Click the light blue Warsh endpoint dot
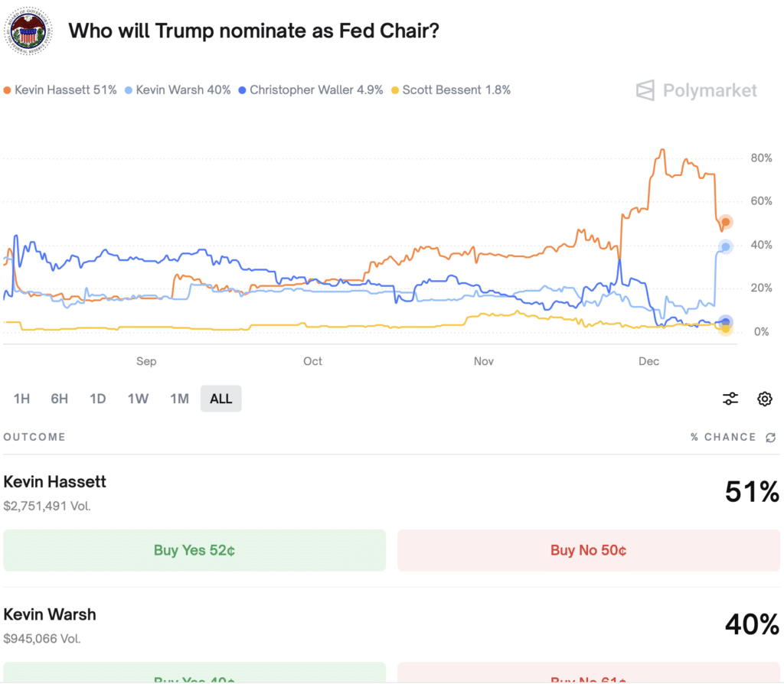This screenshot has width=784, height=684. 726,246
